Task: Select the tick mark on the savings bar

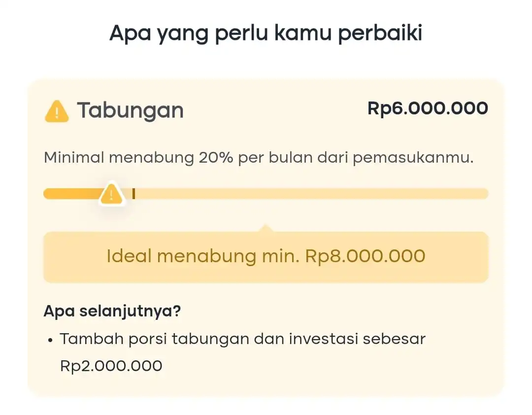Action: click(x=133, y=193)
